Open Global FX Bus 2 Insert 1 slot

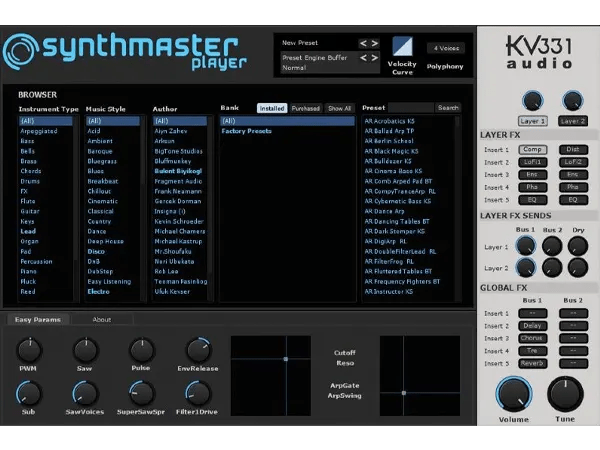coord(573,313)
